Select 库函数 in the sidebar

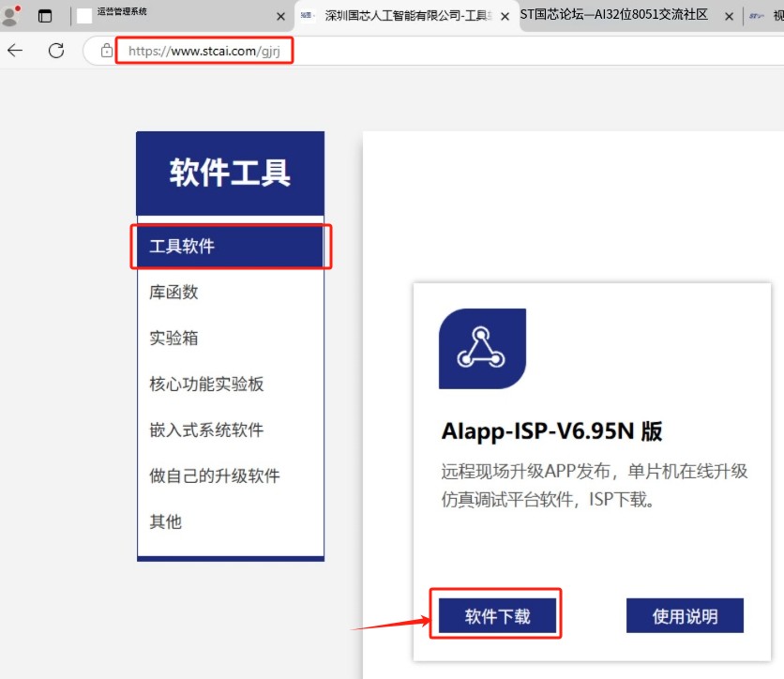[173, 292]
